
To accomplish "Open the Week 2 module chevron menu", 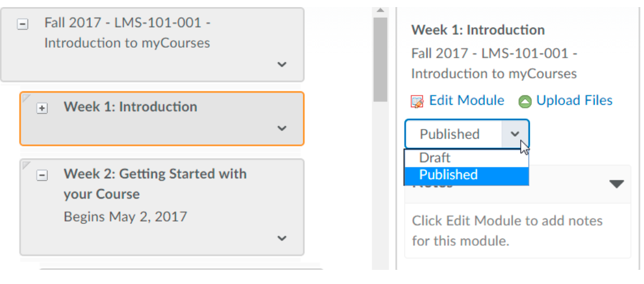I will pos(282,238).
